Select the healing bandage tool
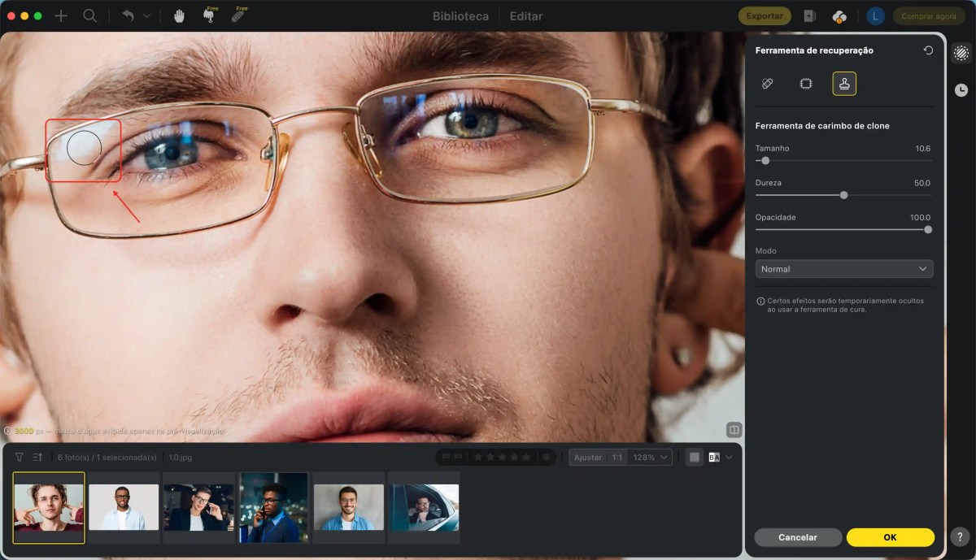The image size is (976, 560). pos(767,84)
